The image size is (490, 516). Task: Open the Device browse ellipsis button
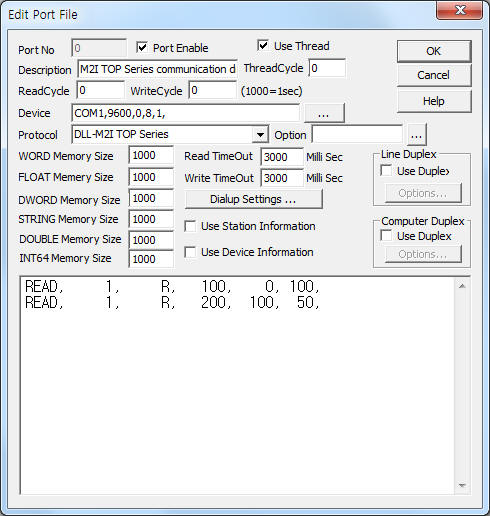pos(324,113)
